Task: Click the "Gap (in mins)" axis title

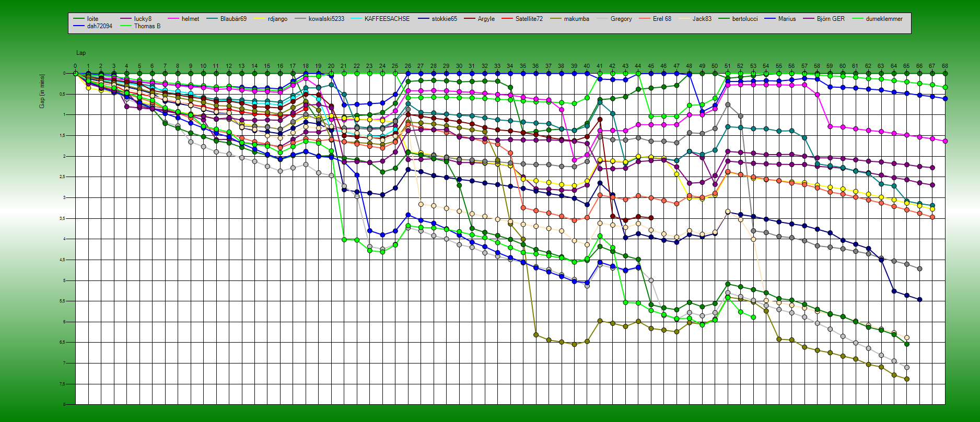Action: 42,91
